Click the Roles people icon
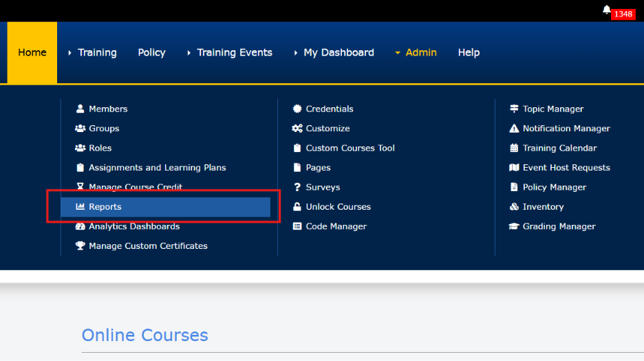Viewport: 644px width, 361px height. [80, 148]
